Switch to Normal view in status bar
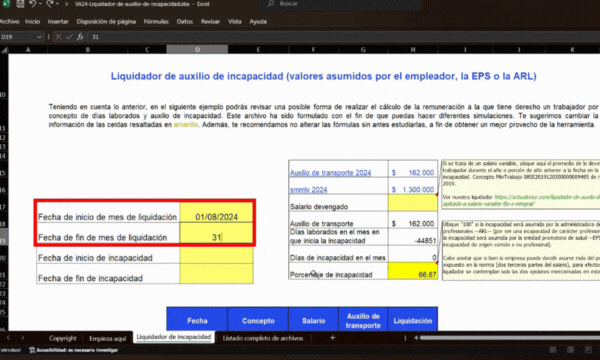 point(553,350)
